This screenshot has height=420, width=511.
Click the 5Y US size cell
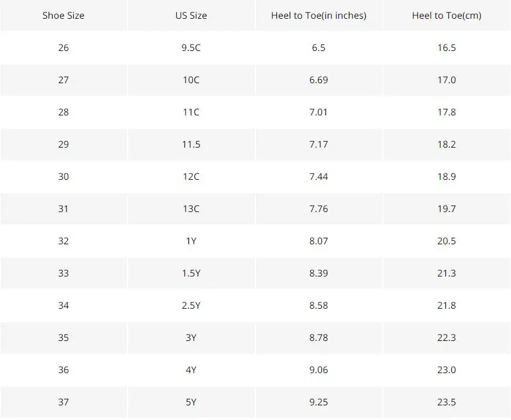191,402
